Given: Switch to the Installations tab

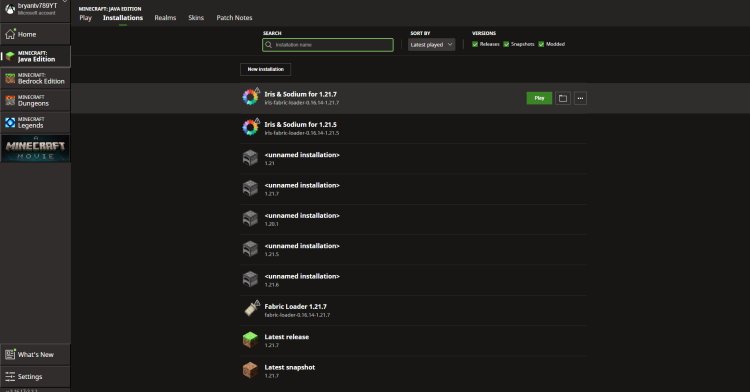Looking at the screenshot, I should click(x=123, y=18).
